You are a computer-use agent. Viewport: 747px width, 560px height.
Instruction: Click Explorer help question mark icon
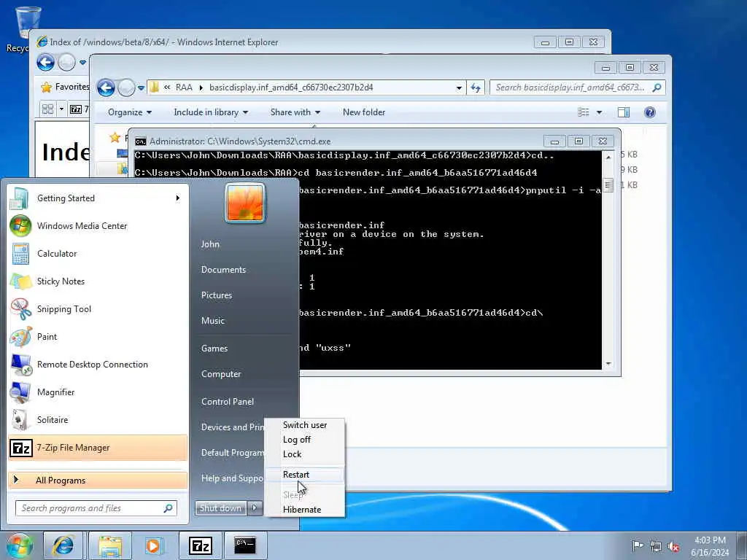649,112
